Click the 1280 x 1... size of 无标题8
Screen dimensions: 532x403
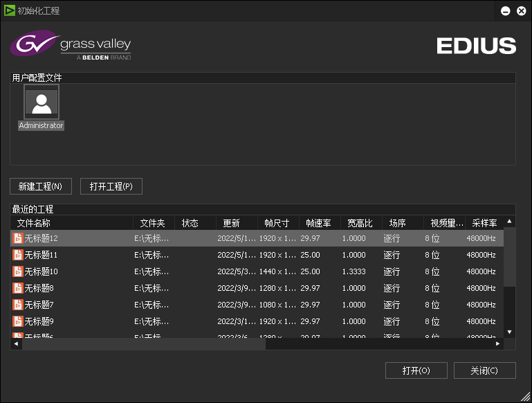tap(277, 288)
